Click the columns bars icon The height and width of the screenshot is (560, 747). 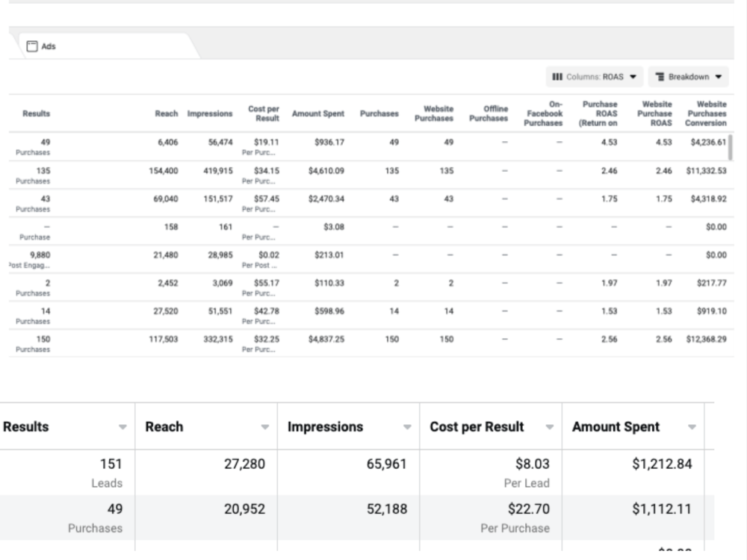[x=557, y=77]
